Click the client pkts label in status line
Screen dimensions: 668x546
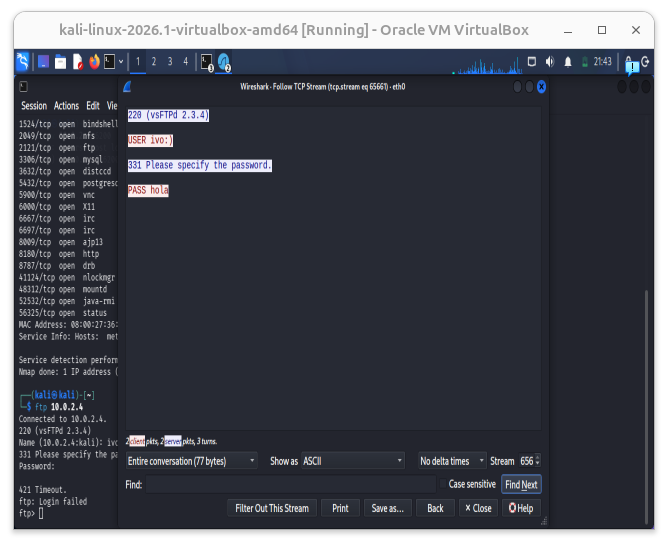(x=137, y=442)
